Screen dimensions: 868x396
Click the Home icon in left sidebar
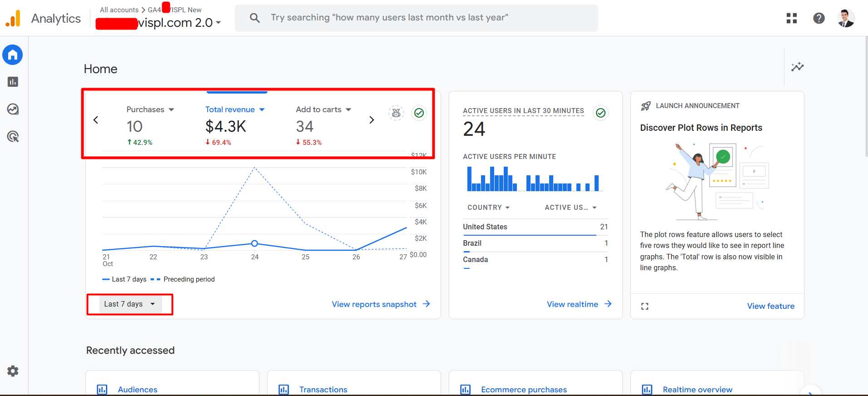[13, 55]
